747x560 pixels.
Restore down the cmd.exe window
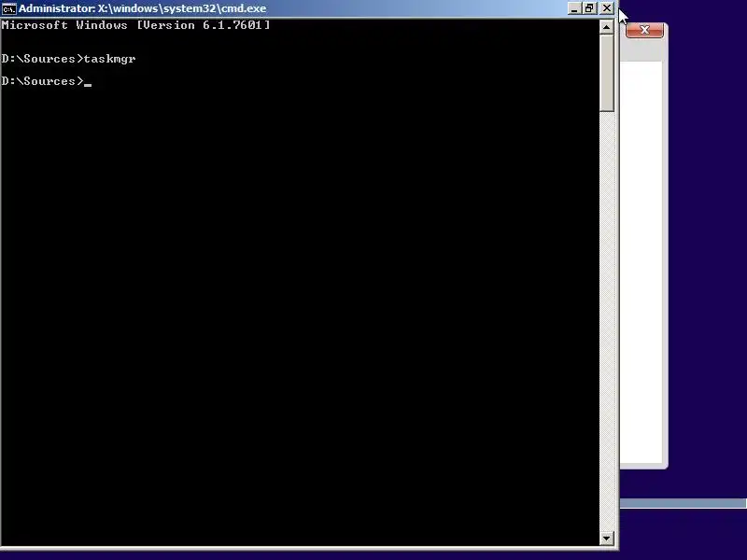[x=590, y=8]
